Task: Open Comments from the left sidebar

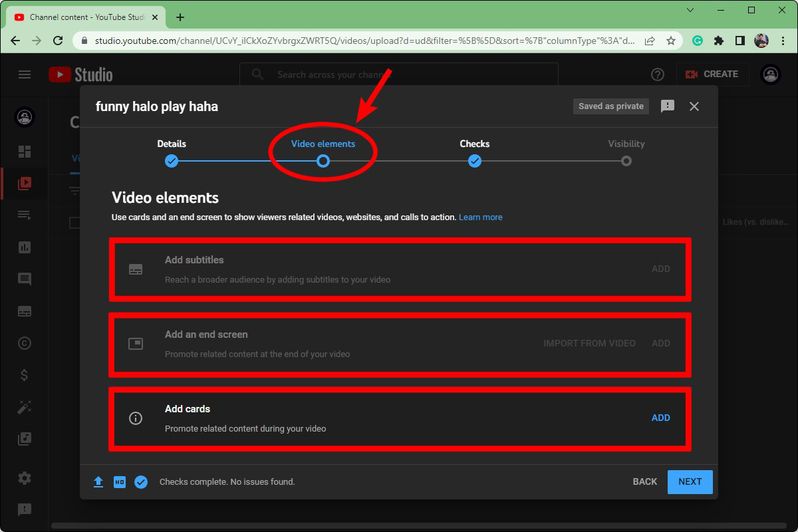Action: click(x=25, y=279)
